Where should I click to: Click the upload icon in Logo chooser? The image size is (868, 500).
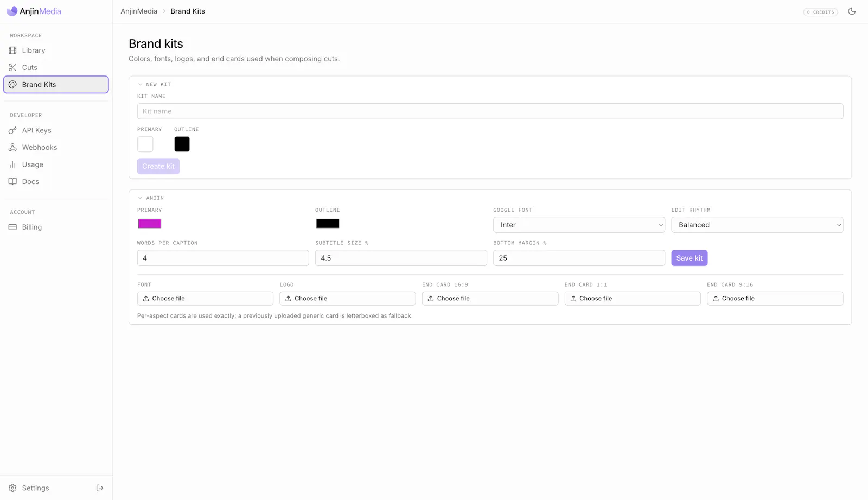click(x=288, y=299)
